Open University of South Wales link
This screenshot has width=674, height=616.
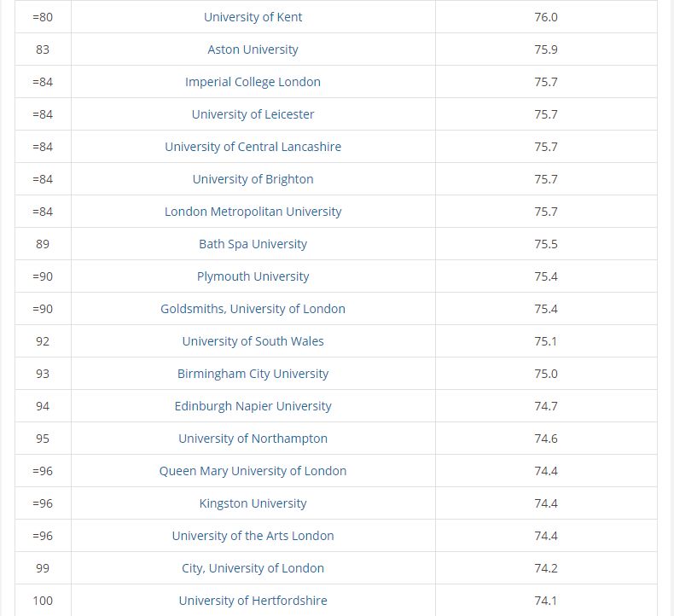[x=253, y=341]
